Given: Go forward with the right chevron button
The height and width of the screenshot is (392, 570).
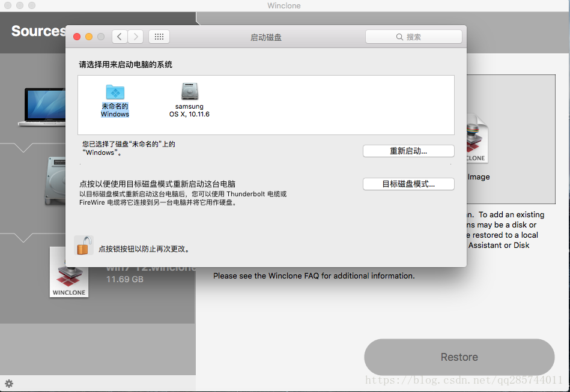Looking at the screenshot, I should point(136,37).
